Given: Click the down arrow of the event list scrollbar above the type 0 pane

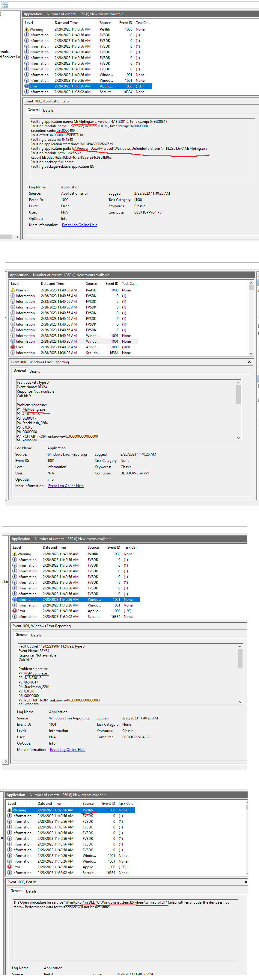Looking at the screenshot, I should pos(251,353).
